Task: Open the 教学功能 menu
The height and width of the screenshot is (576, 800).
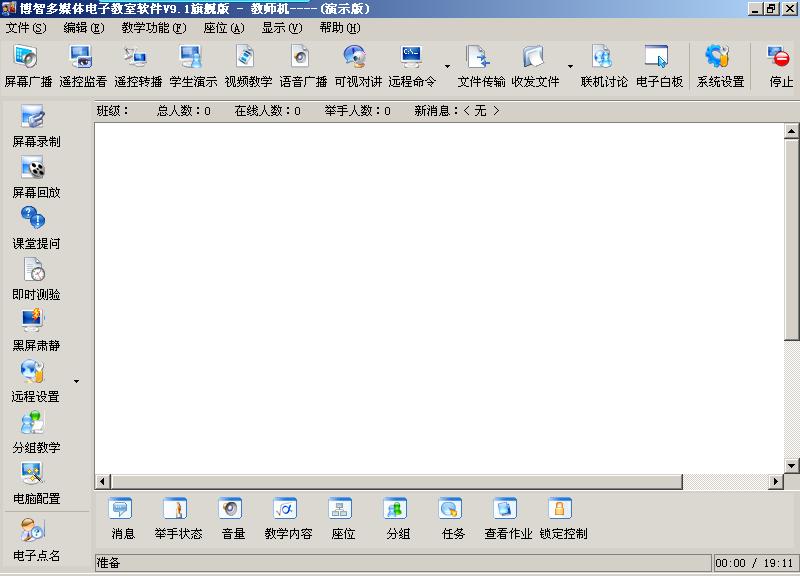Action: pyautogui.click(x=152, y=28)
